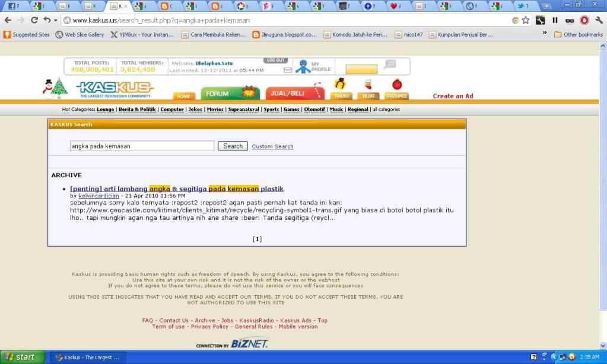
Task: Open the Games category
Action: (x=291, y=110)
